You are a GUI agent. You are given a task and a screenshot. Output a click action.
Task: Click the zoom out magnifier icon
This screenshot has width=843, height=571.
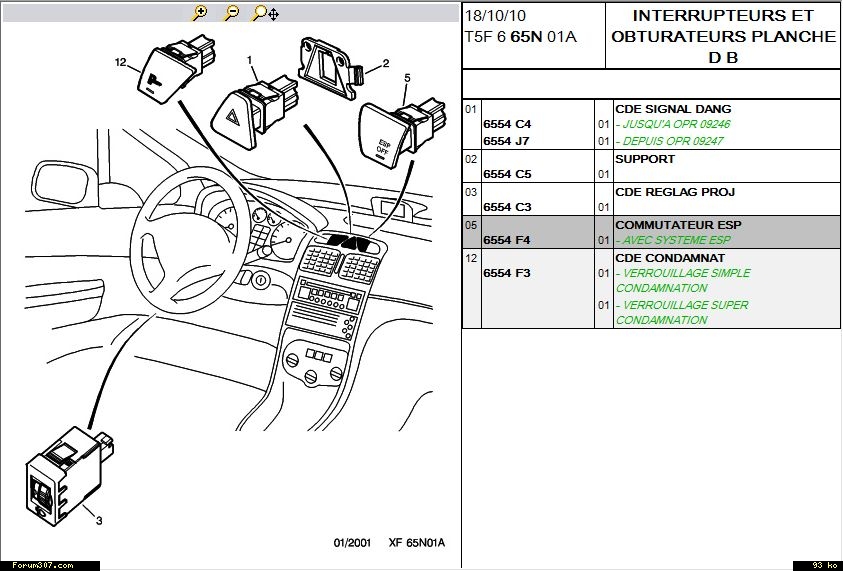point(231,13)
